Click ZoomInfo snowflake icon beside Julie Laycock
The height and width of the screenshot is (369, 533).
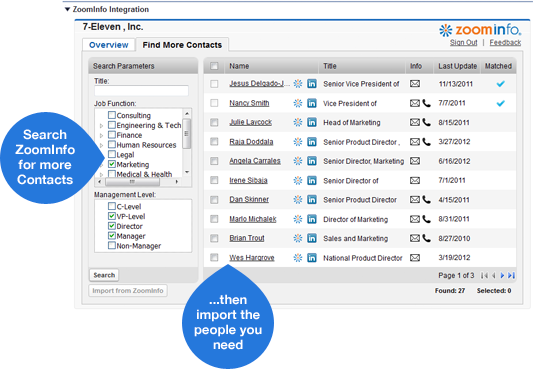[x=298, y=122]
